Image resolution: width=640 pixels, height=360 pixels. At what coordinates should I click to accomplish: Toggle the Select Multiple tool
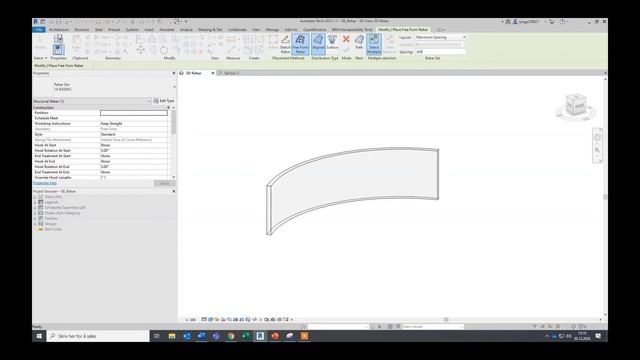click(374, 44)
